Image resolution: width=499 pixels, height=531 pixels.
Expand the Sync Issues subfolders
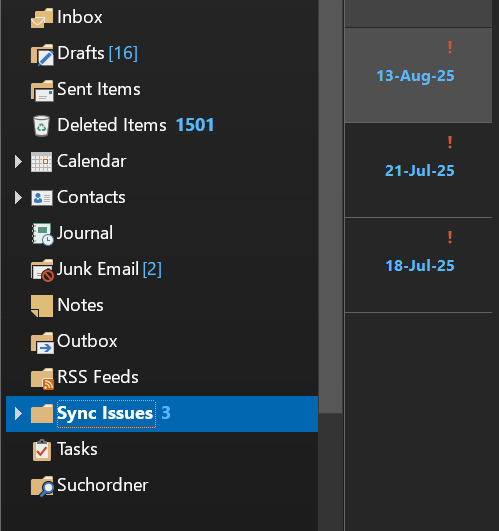(18, 414)
